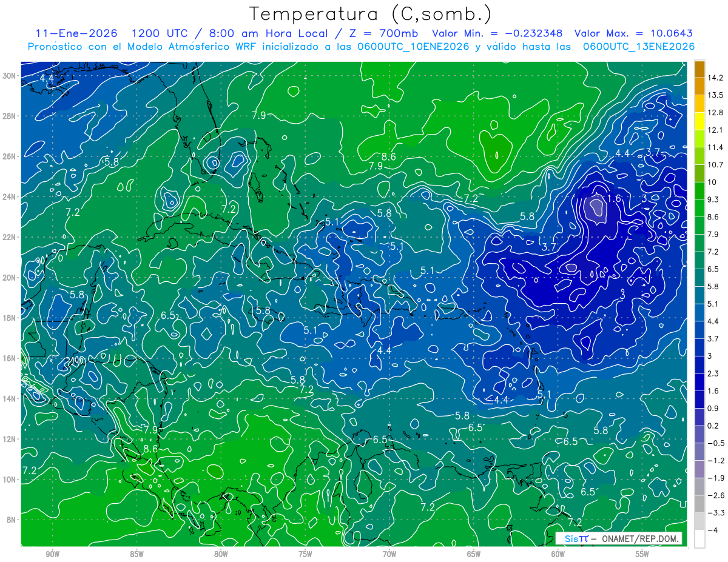
Task: Click the purple legend swatch between -0.5 and -1.2
Action: (700, 452)
